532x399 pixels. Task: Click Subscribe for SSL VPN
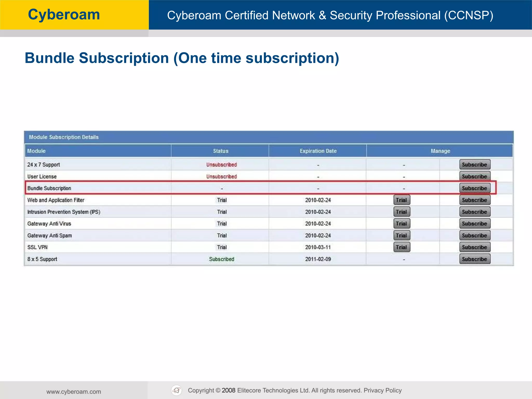[x=475, y=247]
